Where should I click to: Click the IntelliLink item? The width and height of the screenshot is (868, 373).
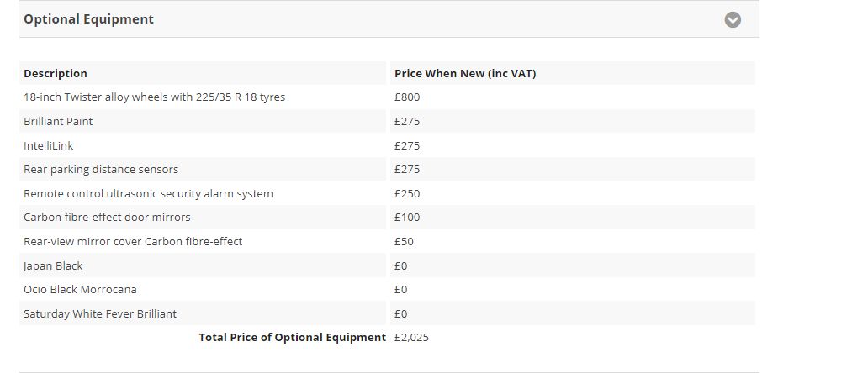pyautogui.click(x=49, y=146)
